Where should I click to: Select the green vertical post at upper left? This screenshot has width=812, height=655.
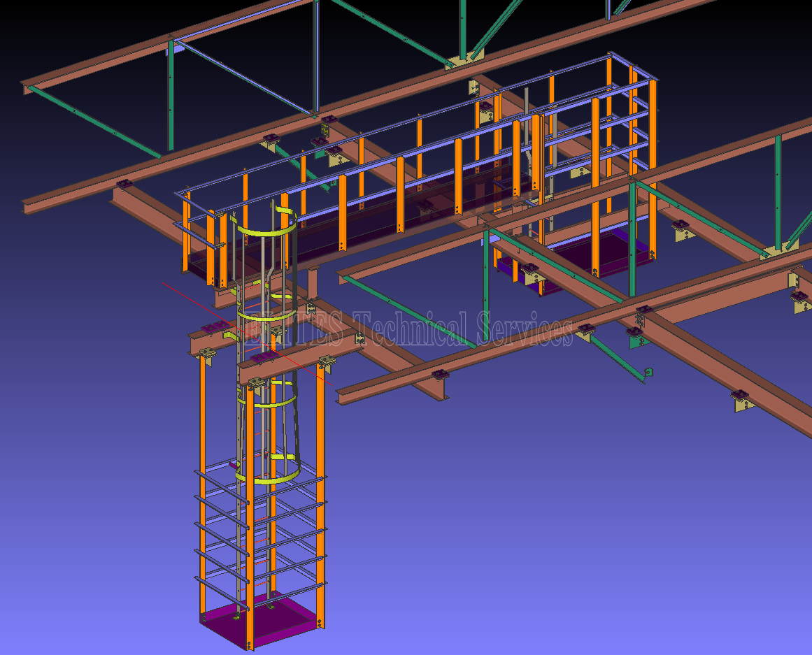[x=170, y=98]
